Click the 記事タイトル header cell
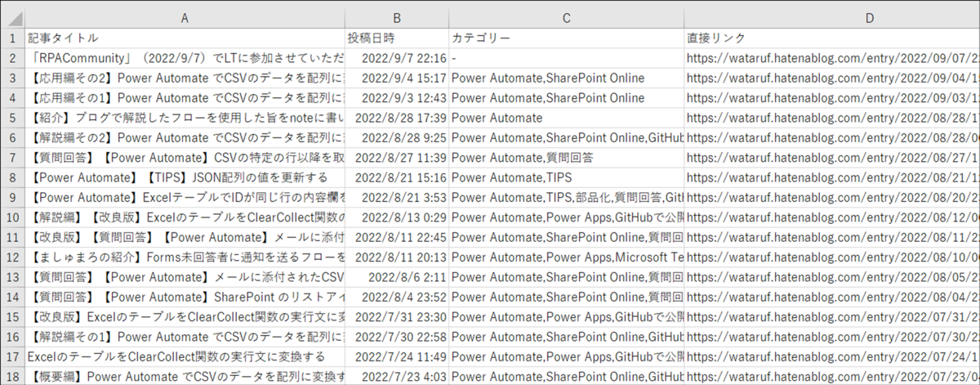The width and height of the screenshot is (980, 385). coord(185,38)
